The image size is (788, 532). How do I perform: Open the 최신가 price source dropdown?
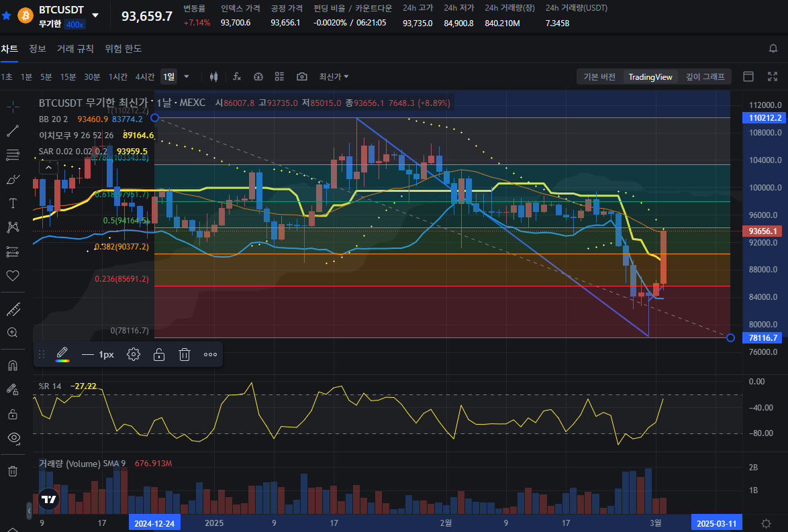pos(334,77)
